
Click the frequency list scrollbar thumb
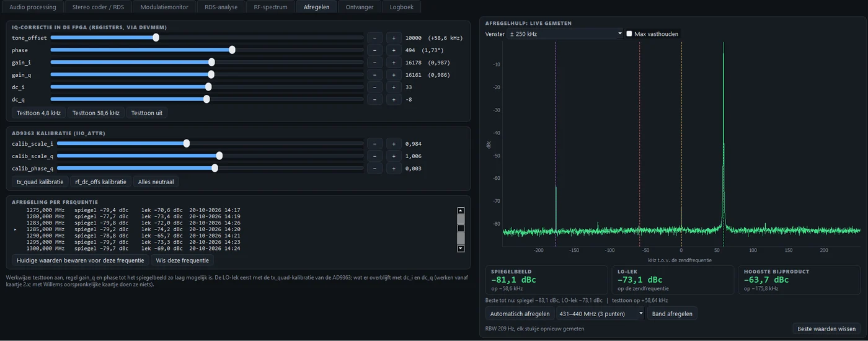coord(461,228)
